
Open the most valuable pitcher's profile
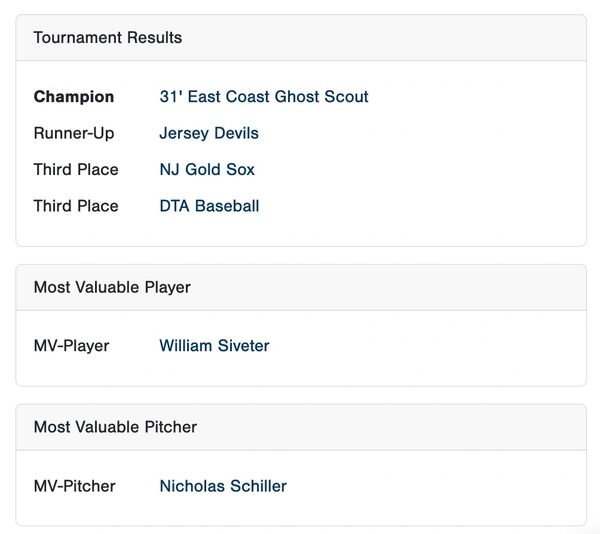point(222,486)
